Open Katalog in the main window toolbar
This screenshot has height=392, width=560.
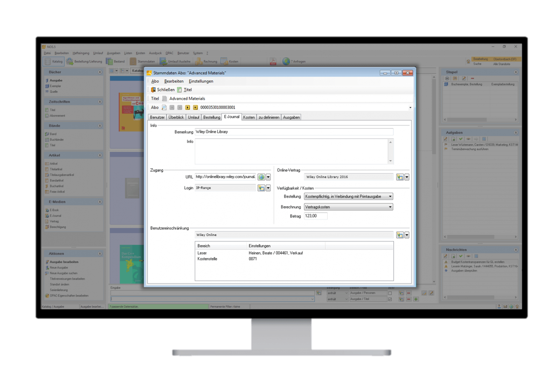tap(53, 62)
